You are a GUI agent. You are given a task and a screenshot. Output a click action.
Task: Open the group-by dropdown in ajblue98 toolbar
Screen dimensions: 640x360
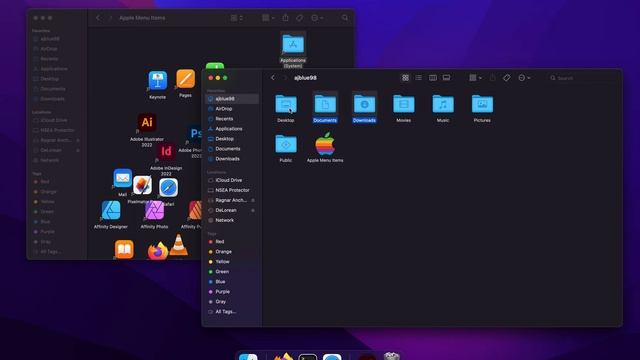(475, 78)
